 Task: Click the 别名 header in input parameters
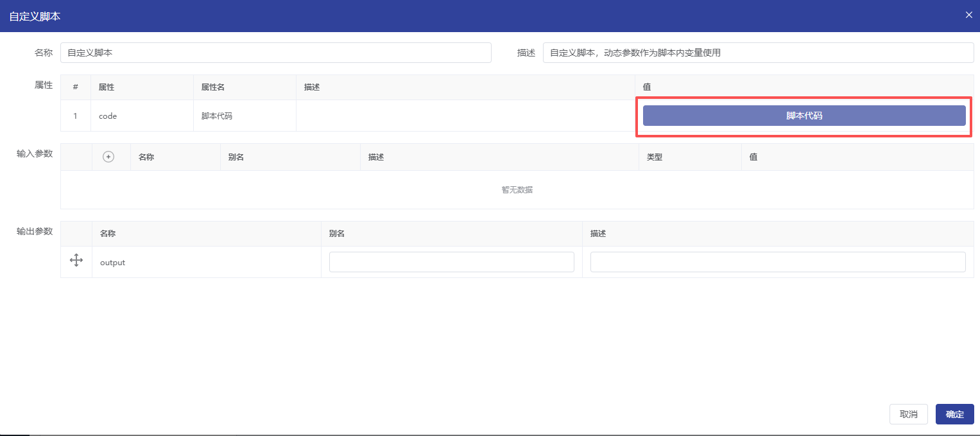(236, 157)
